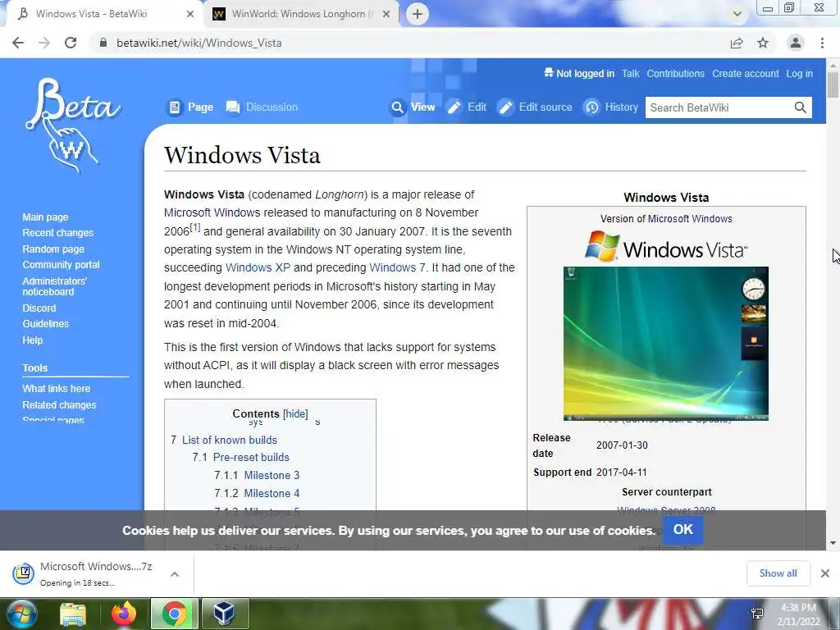Click the Log in link
The height and width of the screenshot is (630, 840).
click(799, 74)
